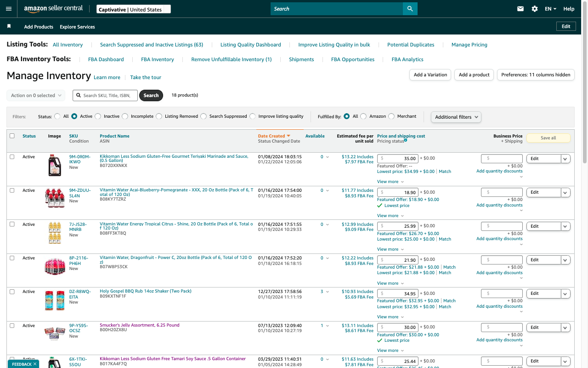This screenshot has width=588, height=368.
Task: Open the Captivative United States account switcher
Action: 134,9
